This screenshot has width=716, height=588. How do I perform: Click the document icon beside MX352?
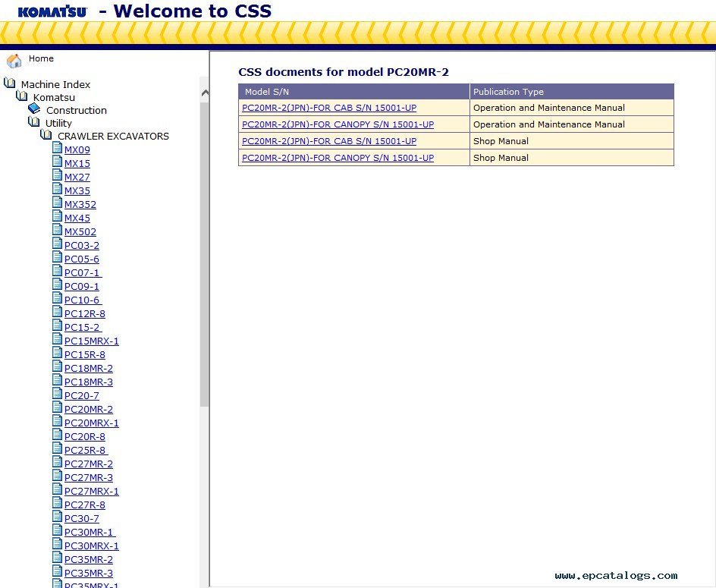pos(57,203)
